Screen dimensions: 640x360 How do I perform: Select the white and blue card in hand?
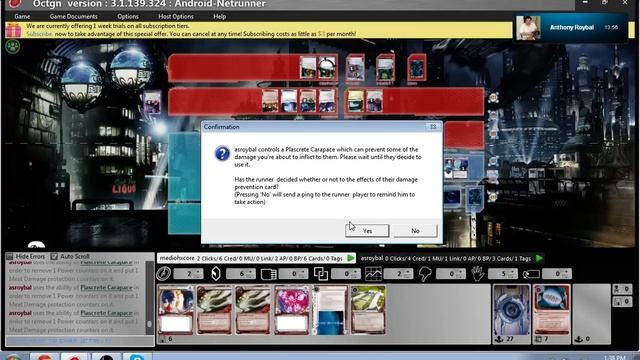pyautogui.click(x=330, y=310)
